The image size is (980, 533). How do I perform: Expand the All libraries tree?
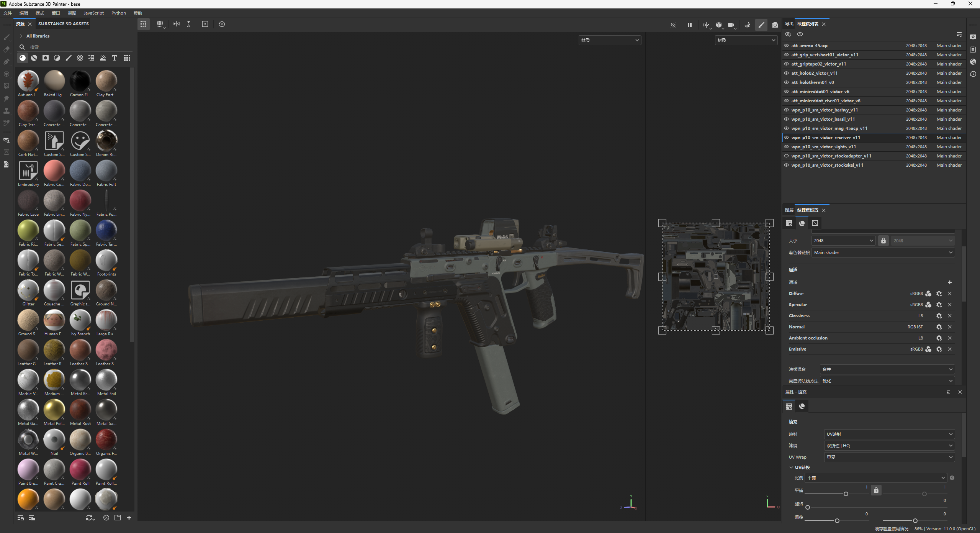21,36
